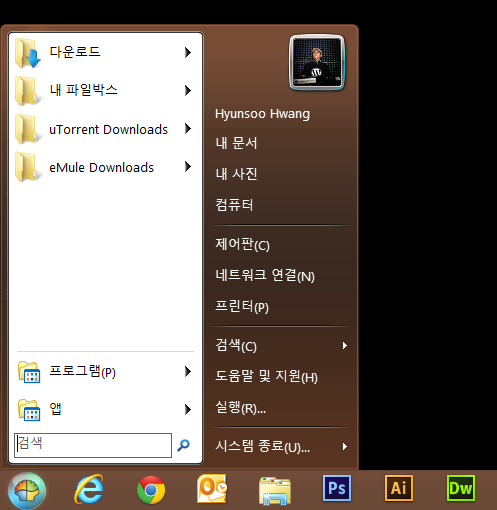Open Internet Explorer from the taskbar

coord(89,489)
